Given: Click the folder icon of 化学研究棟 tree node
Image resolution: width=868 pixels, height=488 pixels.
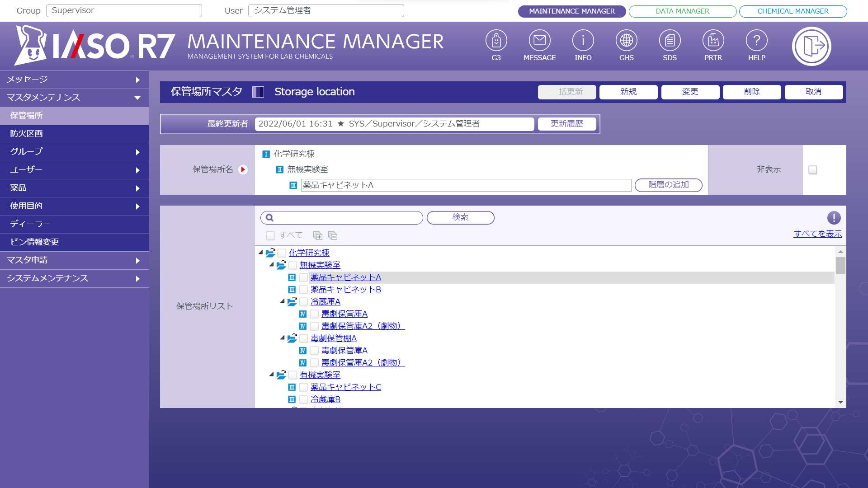Looking at the screenshot, I should tap(270, 253).
